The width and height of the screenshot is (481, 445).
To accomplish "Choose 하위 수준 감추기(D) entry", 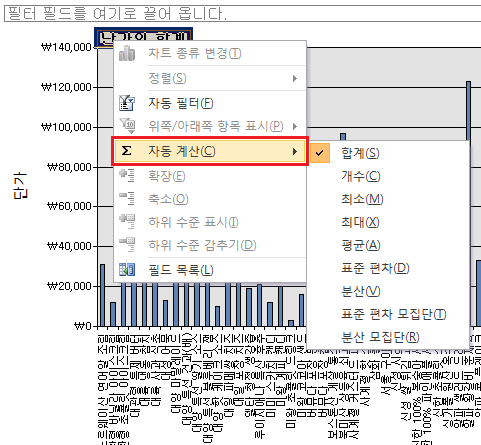I will pos(210,245).
